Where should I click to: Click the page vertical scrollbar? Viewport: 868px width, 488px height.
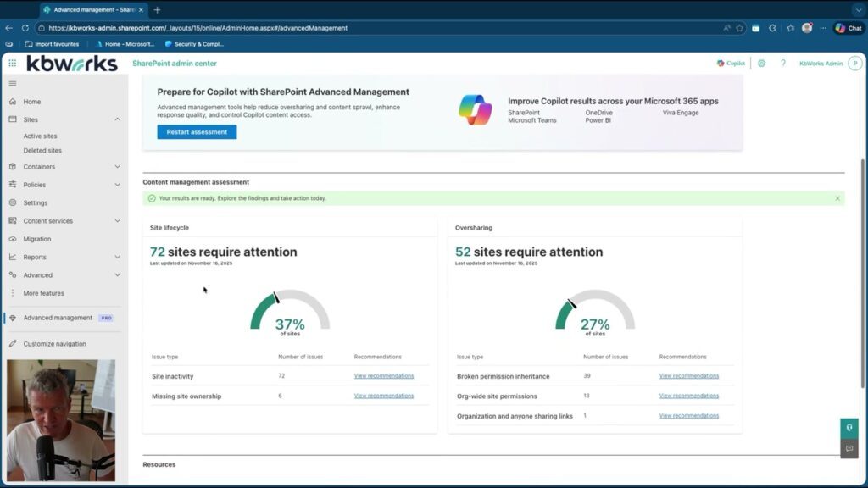tap(862, 274)
